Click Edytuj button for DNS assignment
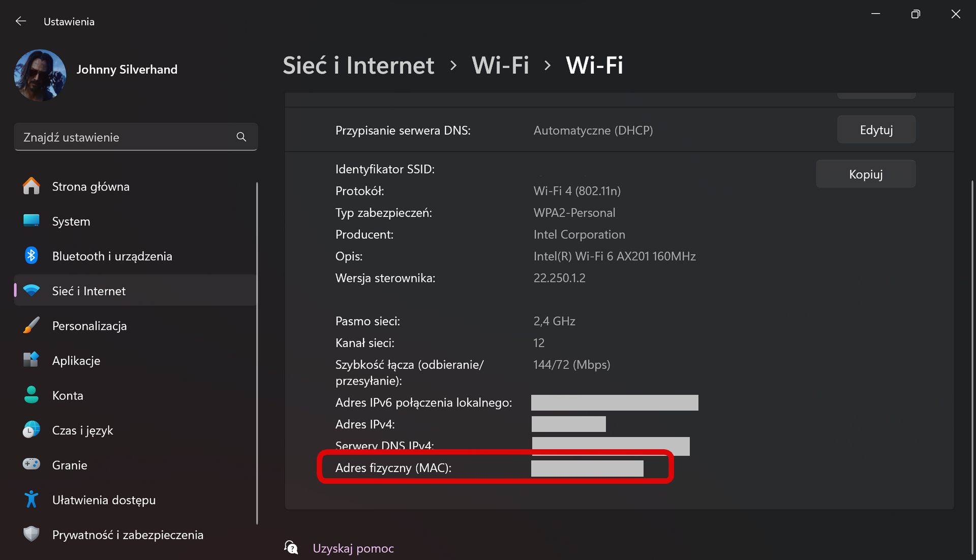The width and height of the screenshot is (976, 560). click(x=876, y=130)
